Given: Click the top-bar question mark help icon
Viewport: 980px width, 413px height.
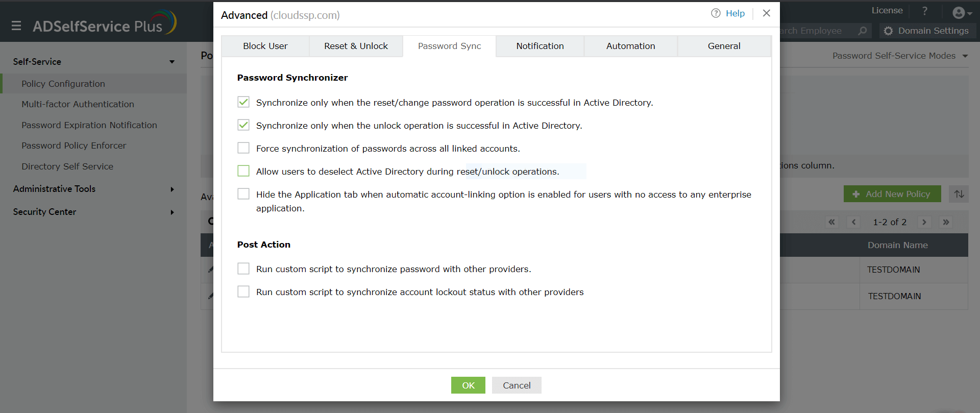Looking at the screenshot, I should click(924, 11).
